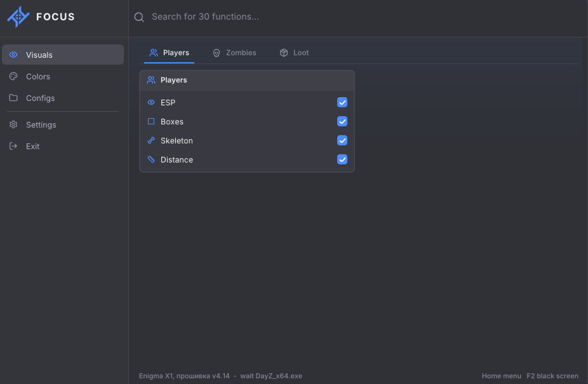Screen dimensions: 588x384
Task: Switch to the Zombies tab
Action: click(x=235, y=53)
